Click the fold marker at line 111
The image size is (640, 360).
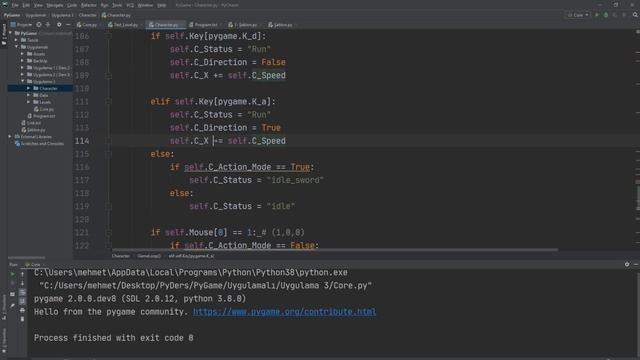pyautogui.click(x=109, y=102)
